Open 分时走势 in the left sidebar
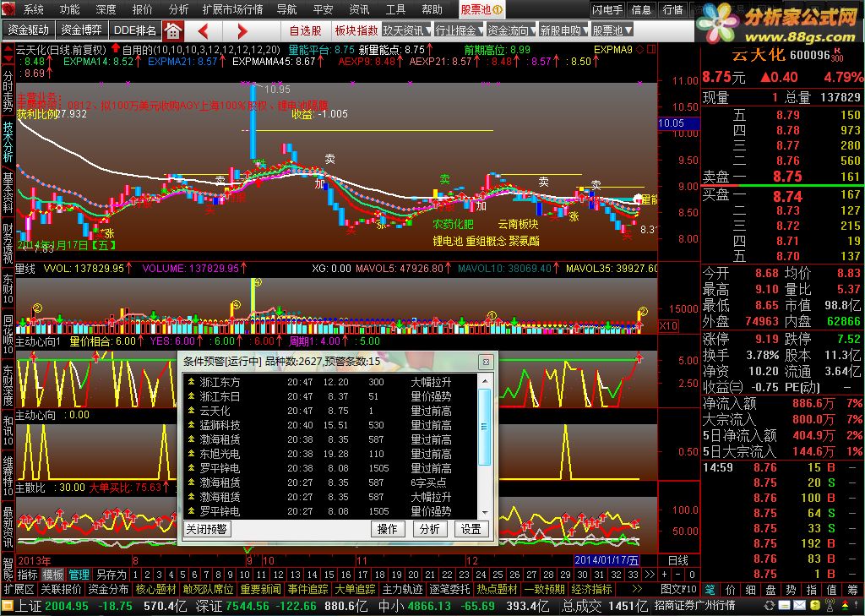 (x=8, y=91)
